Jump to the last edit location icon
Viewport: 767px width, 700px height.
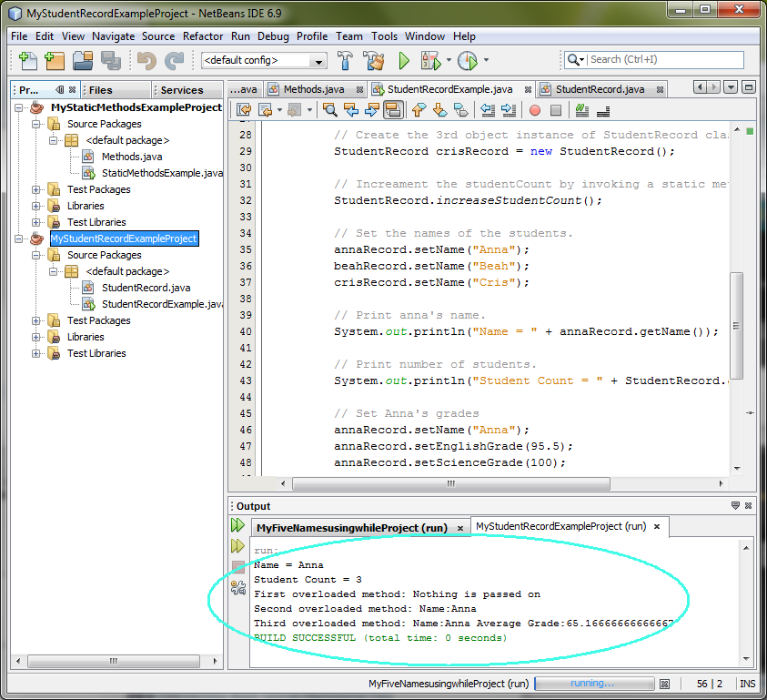(244, 110)
